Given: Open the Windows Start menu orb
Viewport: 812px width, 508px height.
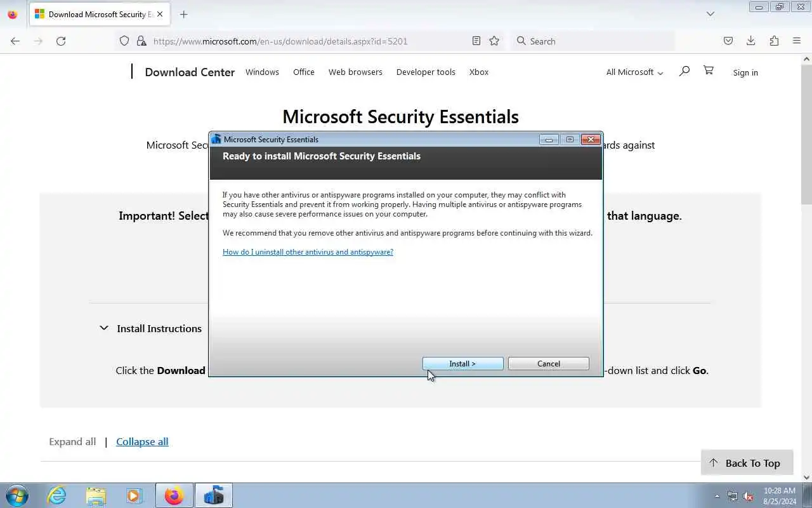Looking at the screenshot, I should [x=17, y=495].
